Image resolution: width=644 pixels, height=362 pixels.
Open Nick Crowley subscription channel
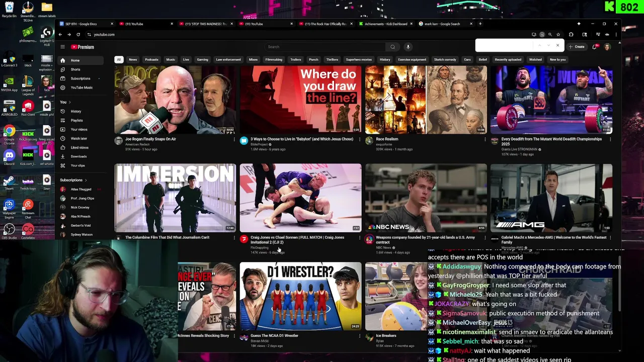coord(80,207)
